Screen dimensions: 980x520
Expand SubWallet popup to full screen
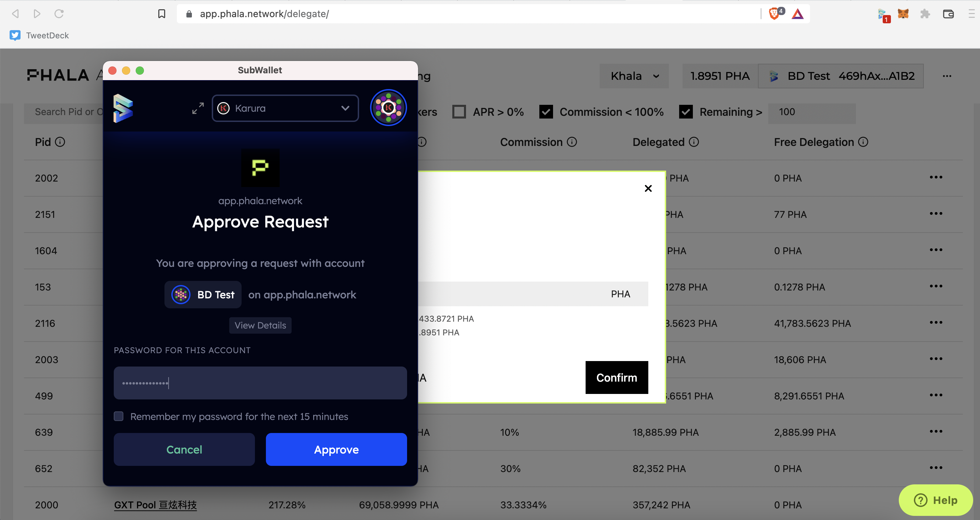click(198, 108)
